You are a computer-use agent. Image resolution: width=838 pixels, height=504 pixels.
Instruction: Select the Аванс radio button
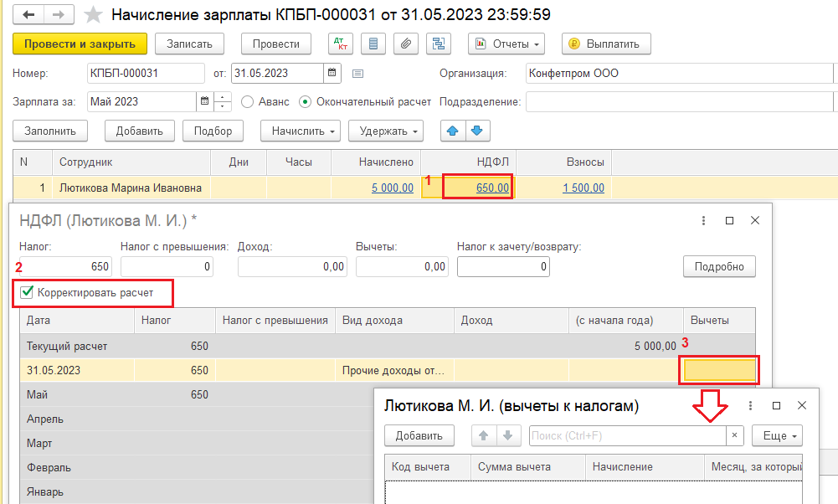tap(247, 101)
